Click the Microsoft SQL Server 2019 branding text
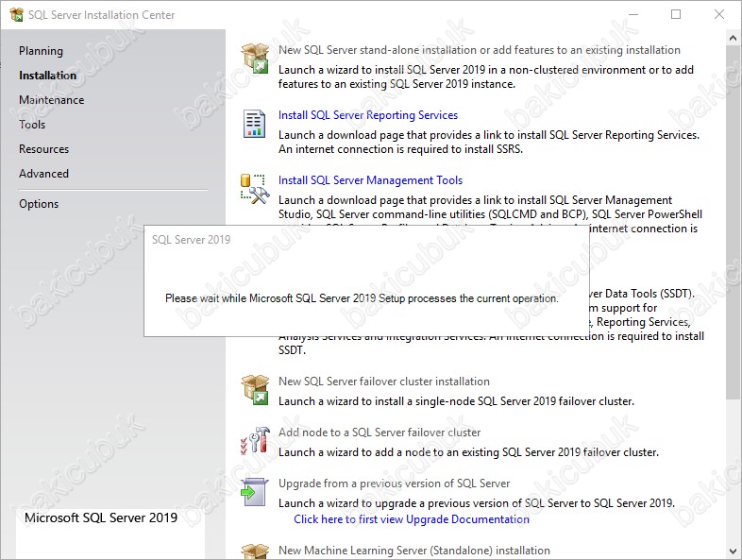 [x=101, y=518]
